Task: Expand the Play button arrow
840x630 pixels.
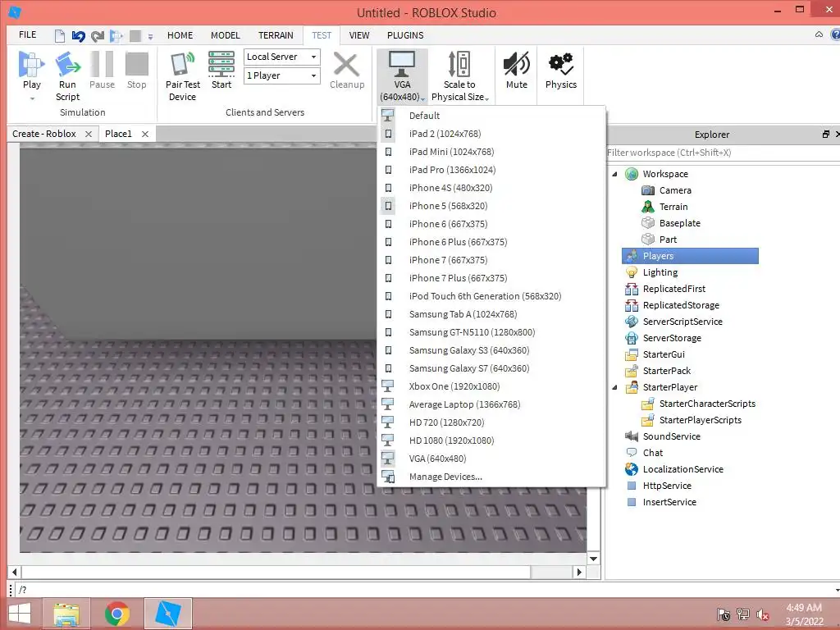Action: (x=32, y=98)
